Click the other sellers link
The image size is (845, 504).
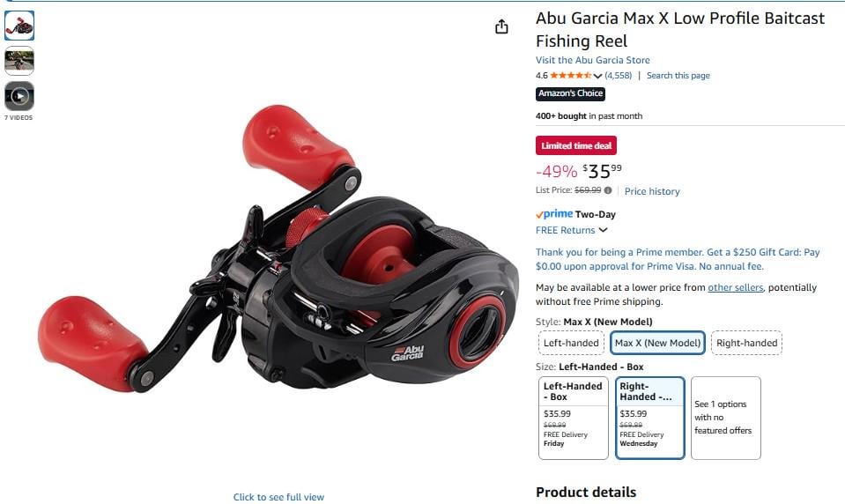click(x=735, y=287)
